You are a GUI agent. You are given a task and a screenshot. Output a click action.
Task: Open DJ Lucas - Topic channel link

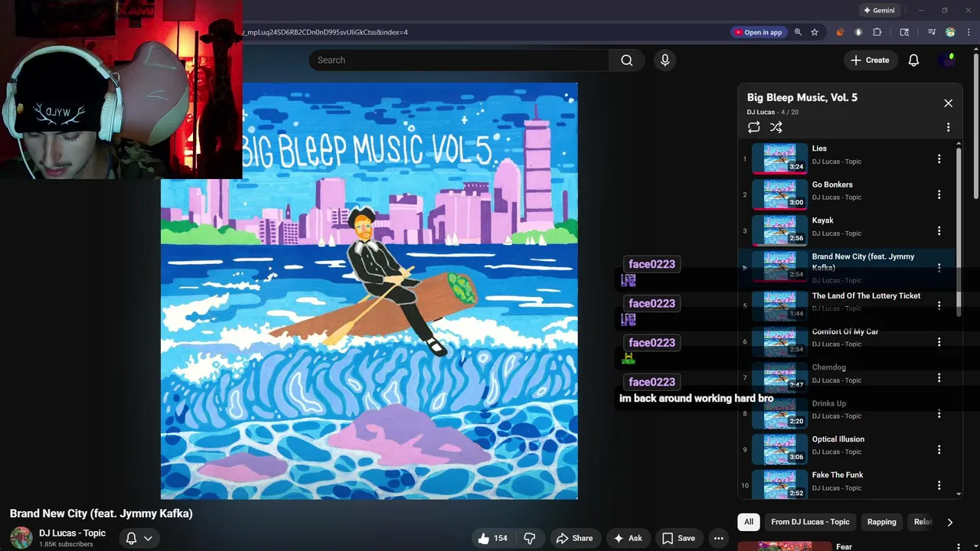pyautogui.click(x=73, y=533)
